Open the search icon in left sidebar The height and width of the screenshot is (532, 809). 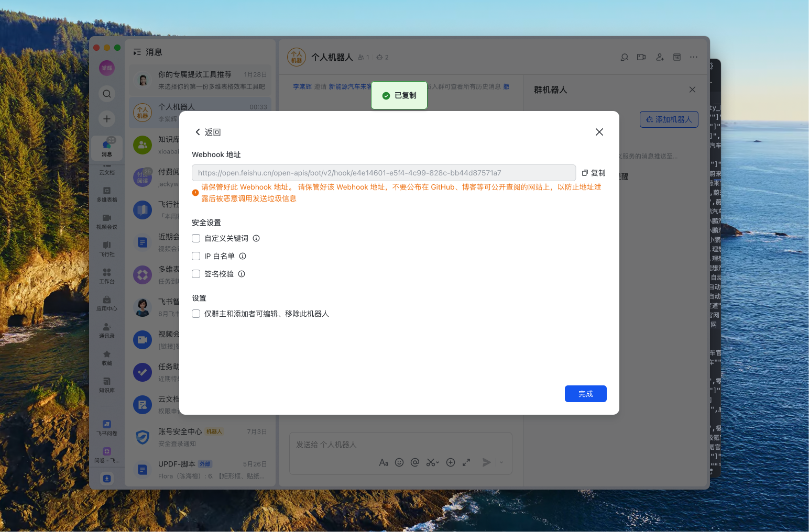tap(107, 94)
